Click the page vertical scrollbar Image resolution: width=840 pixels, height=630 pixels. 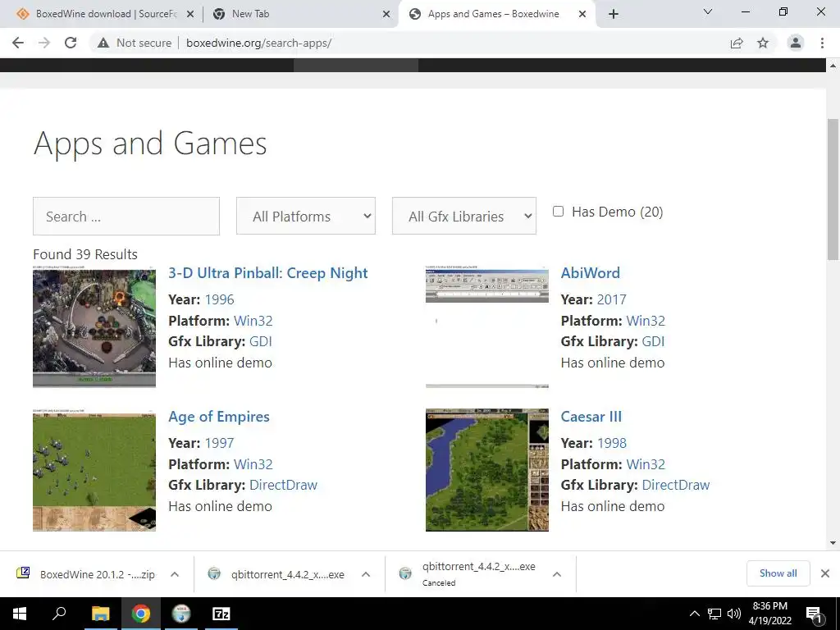click(833, 189)
